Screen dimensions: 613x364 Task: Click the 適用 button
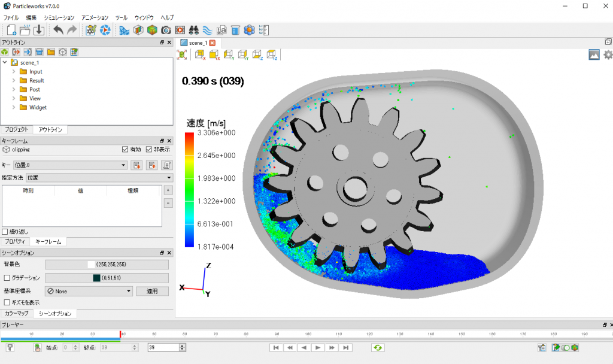pos(152,292)
